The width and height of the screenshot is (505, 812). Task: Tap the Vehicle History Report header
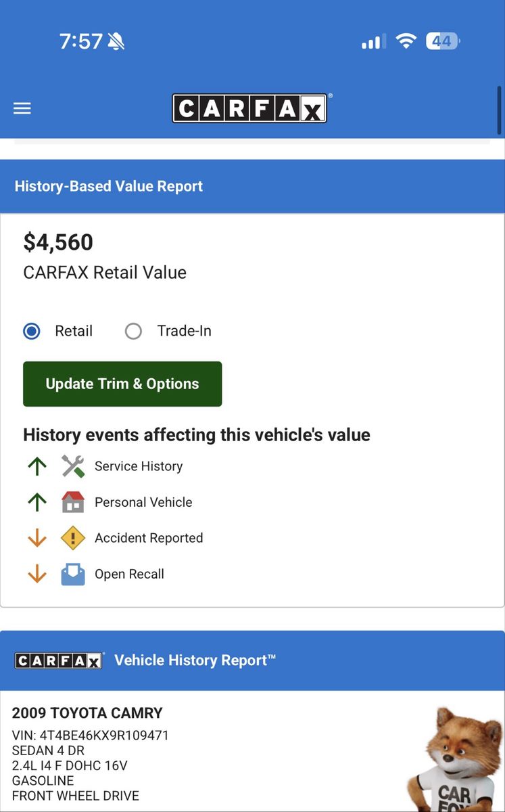click(x=195, y=660)
